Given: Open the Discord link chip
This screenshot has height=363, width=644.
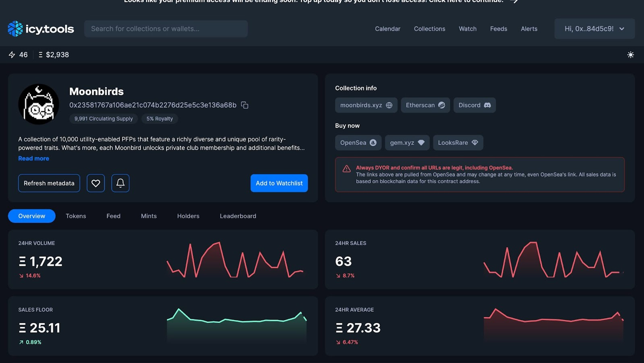Looking at the screenshot, I should tap(474, 105).
